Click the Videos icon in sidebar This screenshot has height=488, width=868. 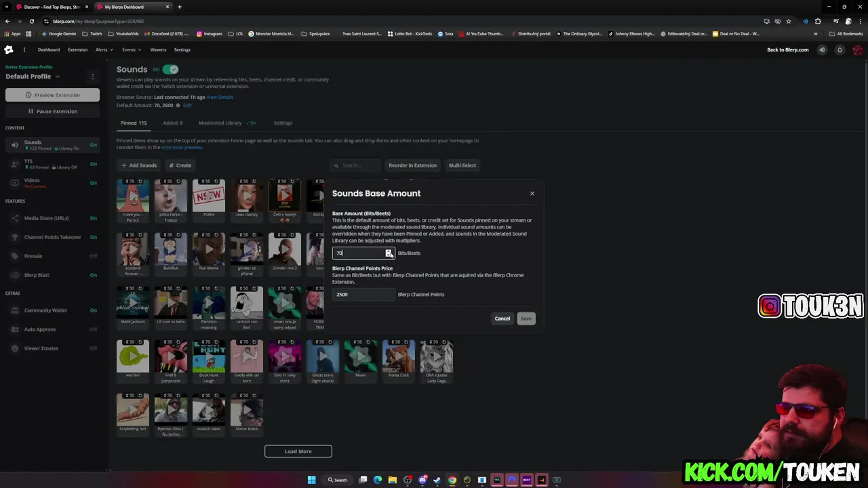pos(15,183)
